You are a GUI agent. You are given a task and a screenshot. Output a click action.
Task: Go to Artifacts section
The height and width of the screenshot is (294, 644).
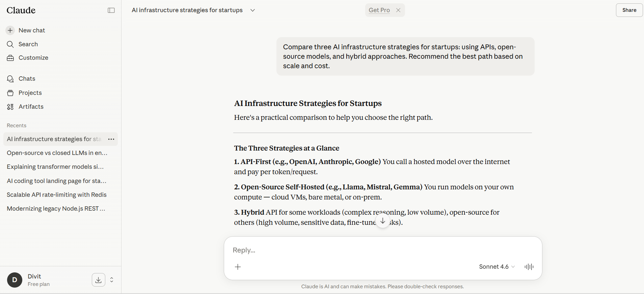point(31,107)
